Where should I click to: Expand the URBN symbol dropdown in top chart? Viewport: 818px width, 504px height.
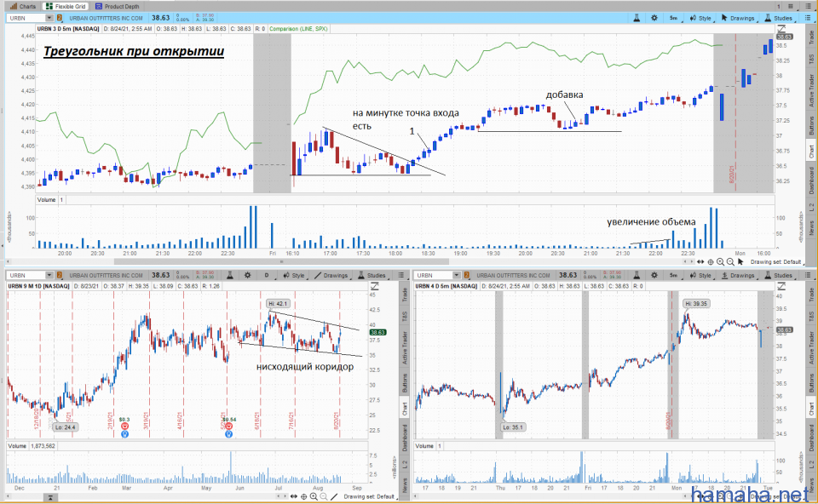point(50,17)
